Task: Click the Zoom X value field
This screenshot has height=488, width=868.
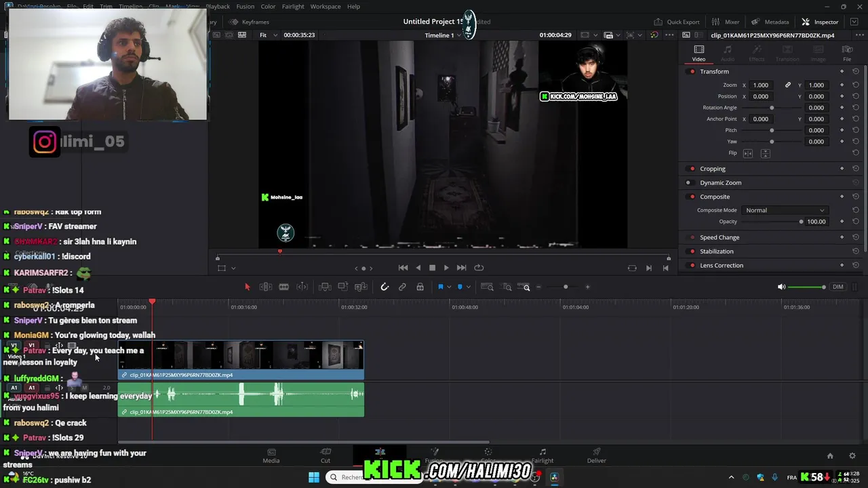Action: click(761, 85)
